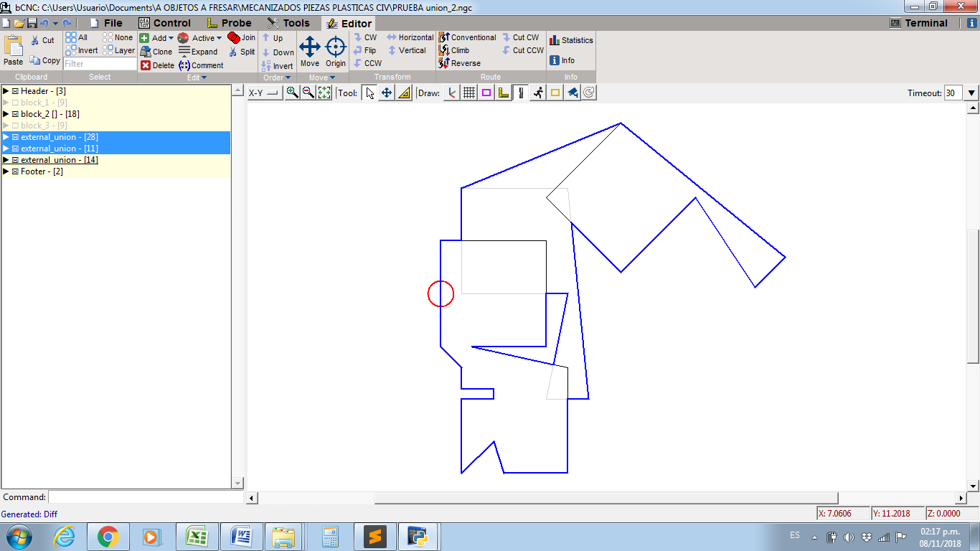Open the X-Y view dropdown
This screenshot has height=551, width=980.
[265, 93]
